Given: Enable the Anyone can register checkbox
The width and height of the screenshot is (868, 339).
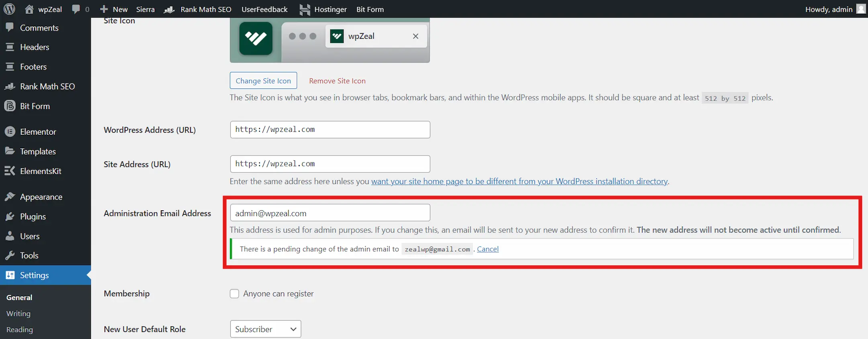Looking at the screenshot, I should click(x=234, y=294).
